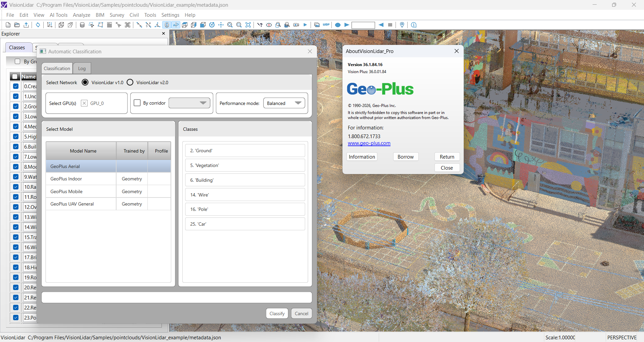The width and height of the screenshot is (644, 342).
Task: Toggle the By Group checkbox in Explorer
Action: pyautogui.click(x=17, y=61)
